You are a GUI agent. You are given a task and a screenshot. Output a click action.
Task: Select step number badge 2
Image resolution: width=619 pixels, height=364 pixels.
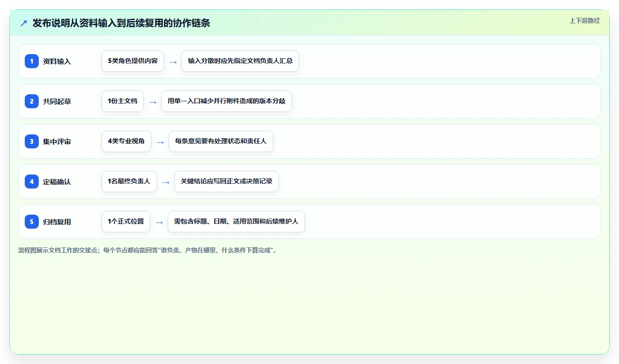tap(32, 101)
